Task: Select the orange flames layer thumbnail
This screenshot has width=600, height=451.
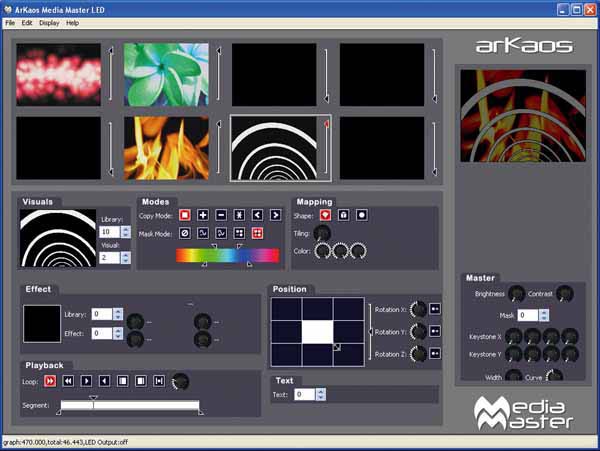Action: point(166,148)
